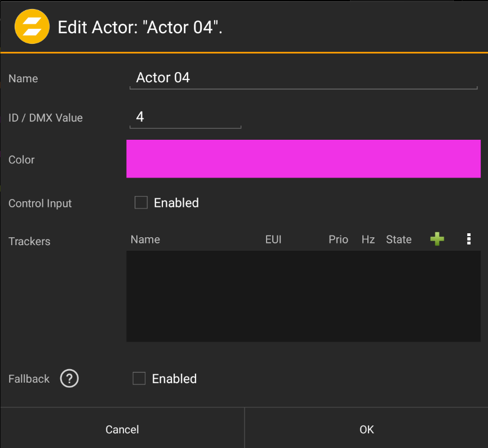Click inside the empty tracker list area
The width and height of the screenshot is (488, 448).
(303, 296)
